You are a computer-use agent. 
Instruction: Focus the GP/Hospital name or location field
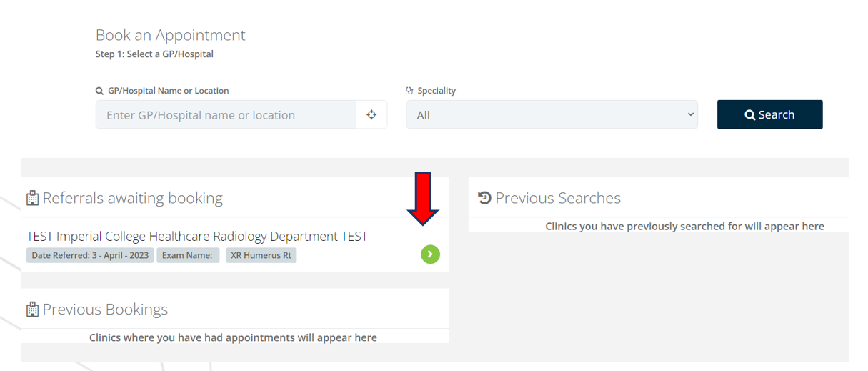(226, 114)
